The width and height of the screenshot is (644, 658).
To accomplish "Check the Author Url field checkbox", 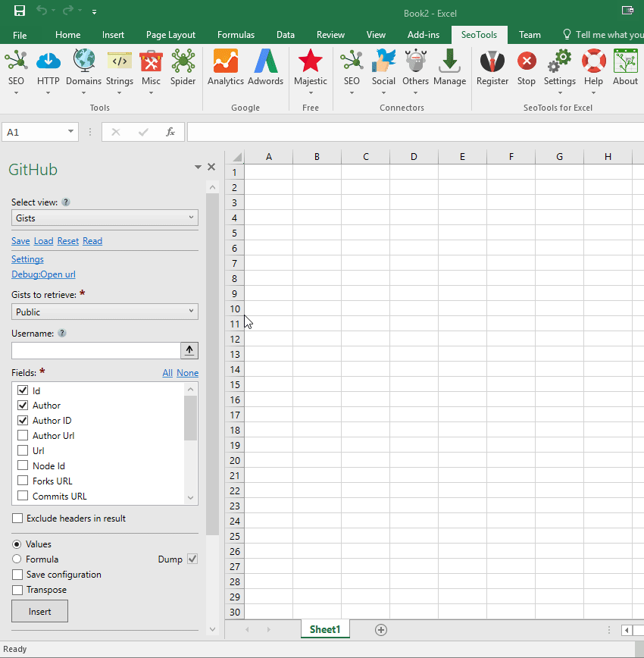I will (x=23, y=436).
